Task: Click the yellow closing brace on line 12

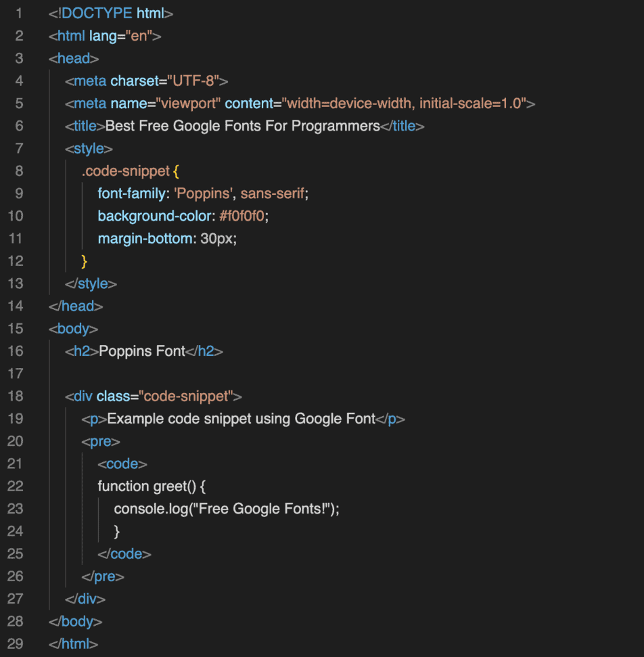Action: 85,260
